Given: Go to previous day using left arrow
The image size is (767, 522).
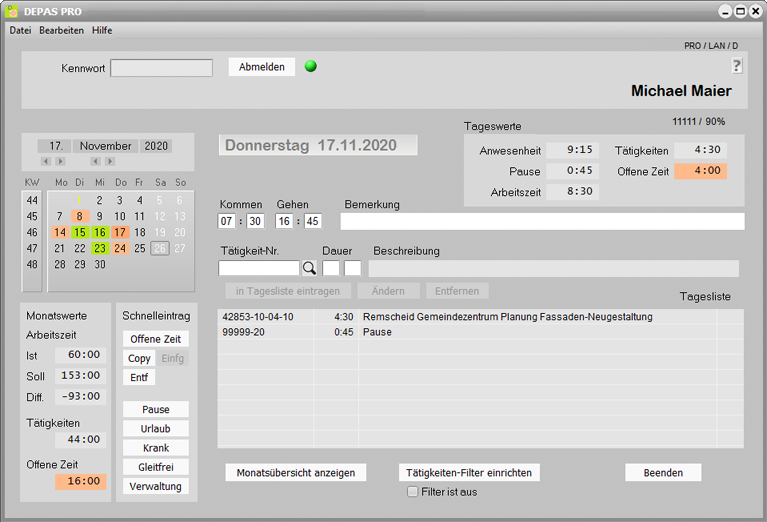Looking at the screenshot, I should (46, 161).
